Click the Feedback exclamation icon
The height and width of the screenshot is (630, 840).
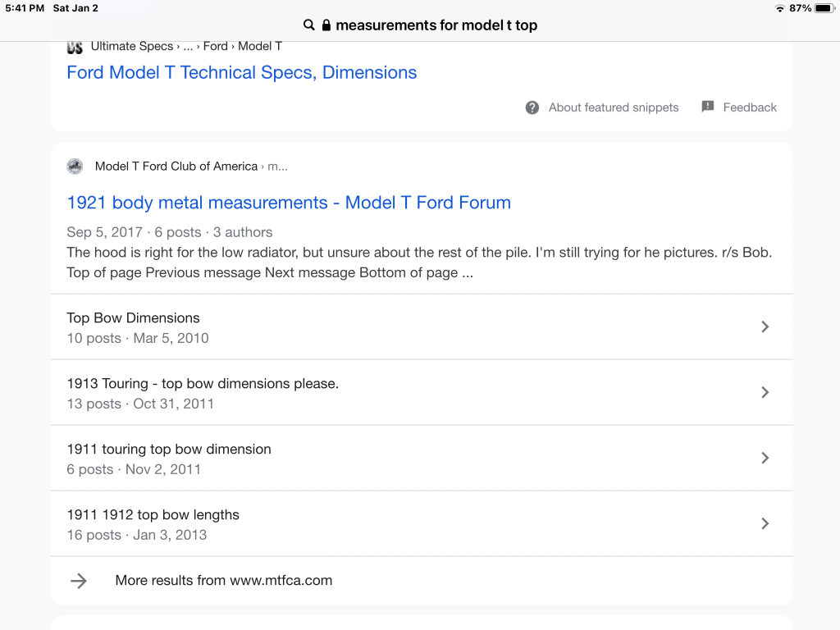(708, 107)
